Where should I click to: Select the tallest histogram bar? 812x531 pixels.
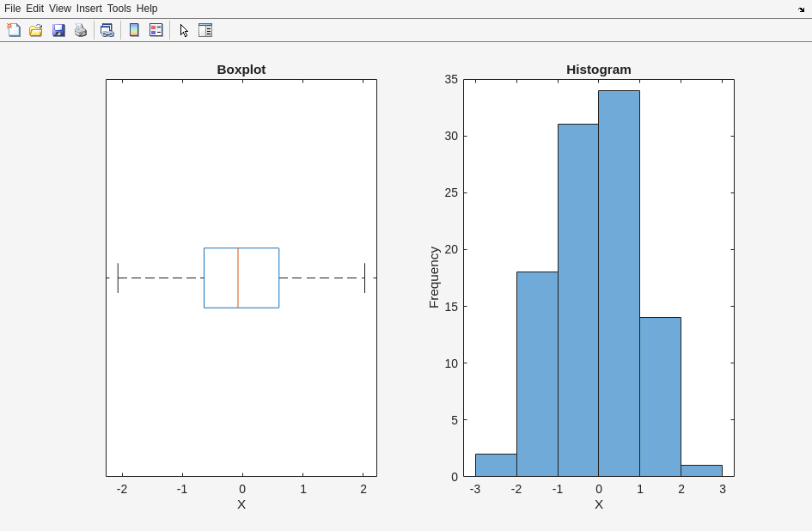619,284
